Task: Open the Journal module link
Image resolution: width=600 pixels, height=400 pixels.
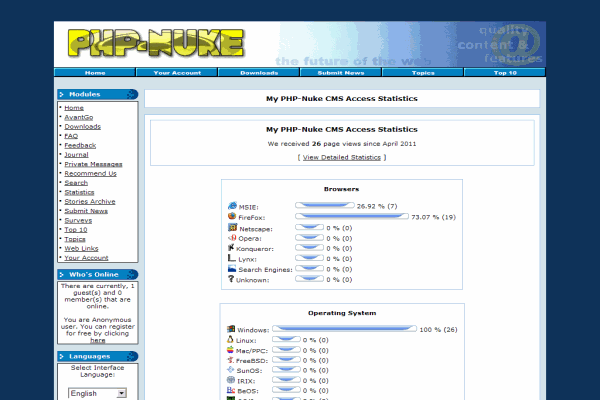Action: point(76,155)
